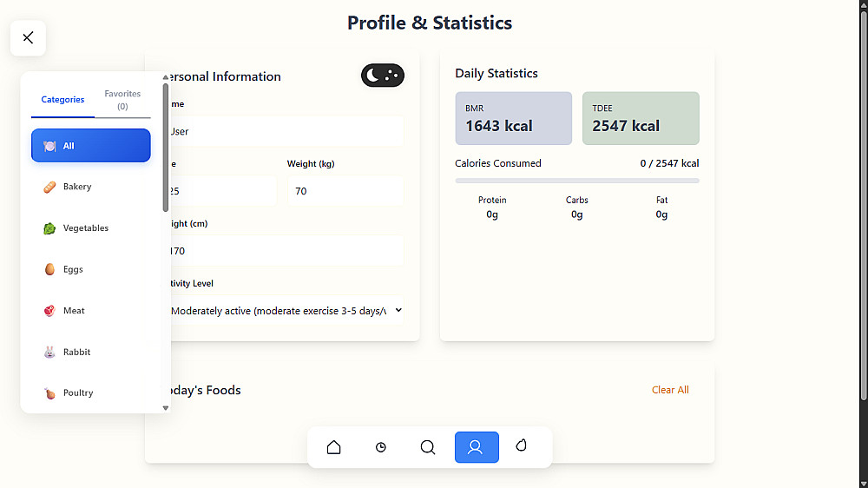Open the history clock icon

click(381, 447)
